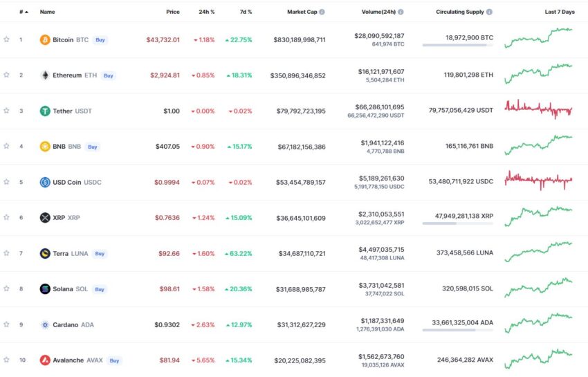Add Terra to watchlist with star

pyautogui.click(x=6, y=253)
